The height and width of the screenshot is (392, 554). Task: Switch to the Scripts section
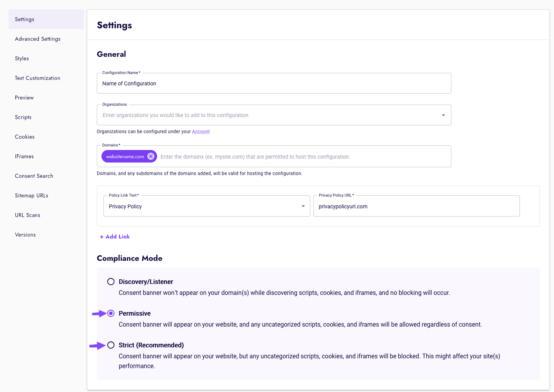point(23,117)
